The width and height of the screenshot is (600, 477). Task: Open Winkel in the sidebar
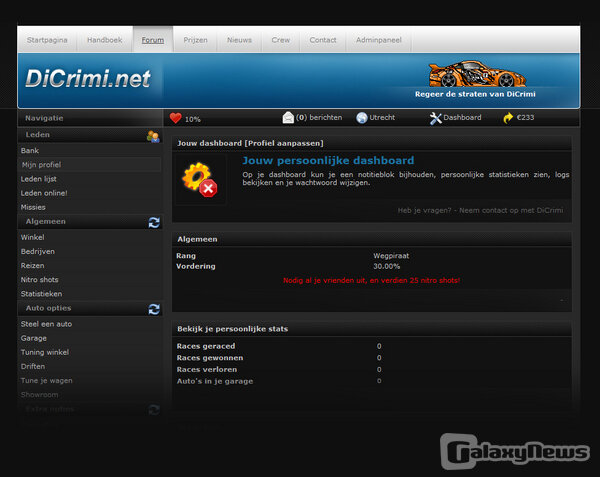[x=33, y=238]
